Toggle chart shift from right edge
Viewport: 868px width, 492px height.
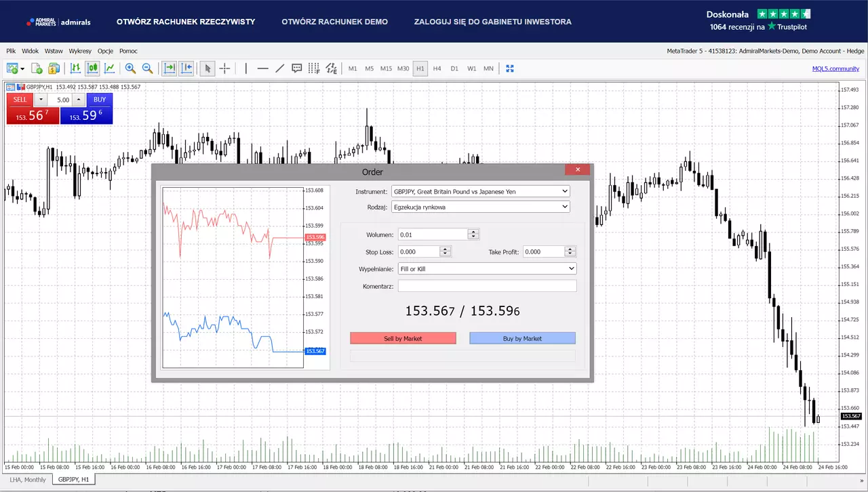[186, 68]
